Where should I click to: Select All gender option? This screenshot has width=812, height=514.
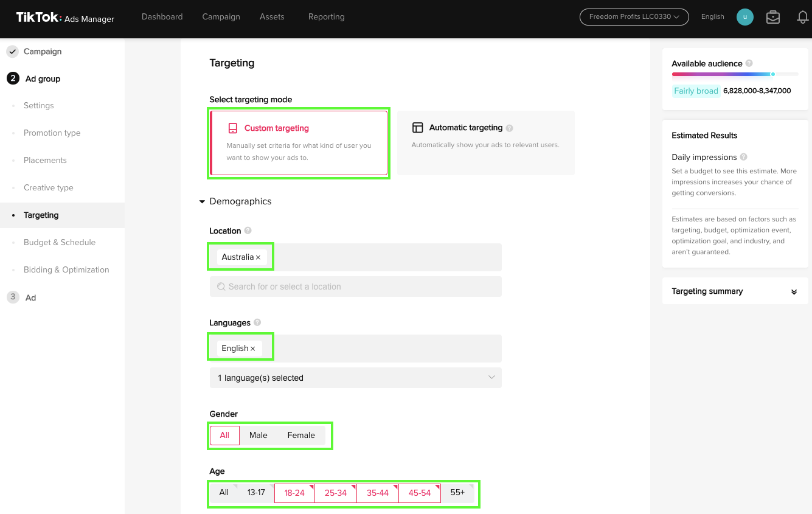(224, 436)
